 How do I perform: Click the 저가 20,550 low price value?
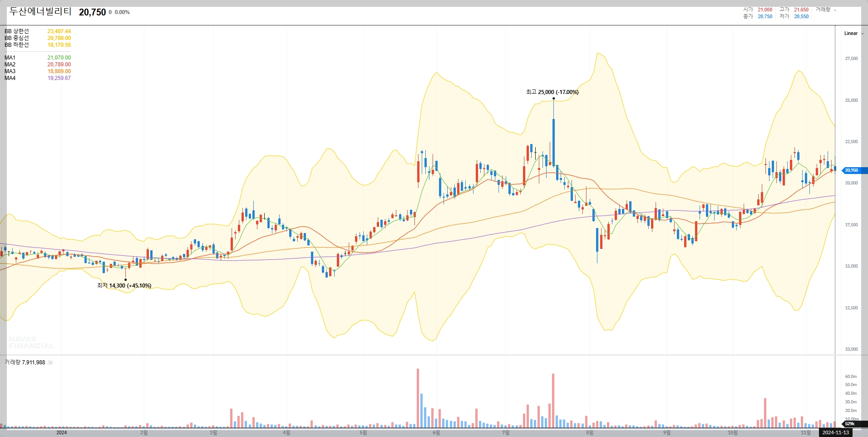(x=801, y=16)
